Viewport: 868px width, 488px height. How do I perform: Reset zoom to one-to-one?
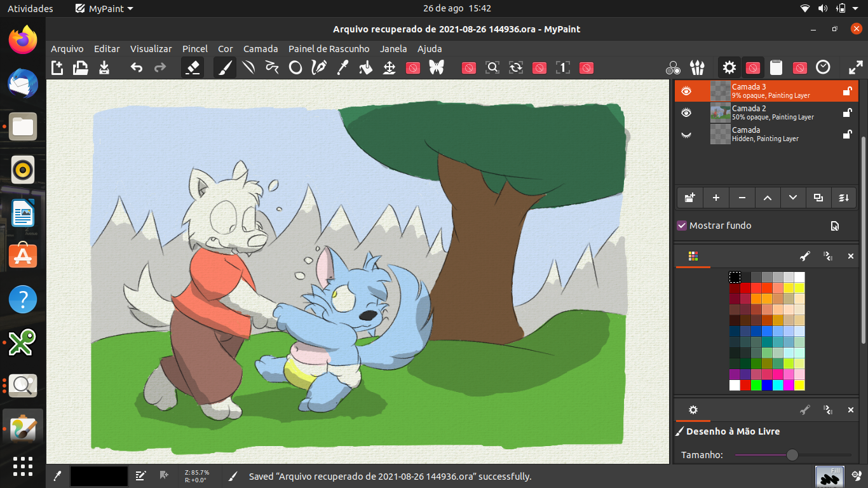pyautogui.click(x=563, y=67)
